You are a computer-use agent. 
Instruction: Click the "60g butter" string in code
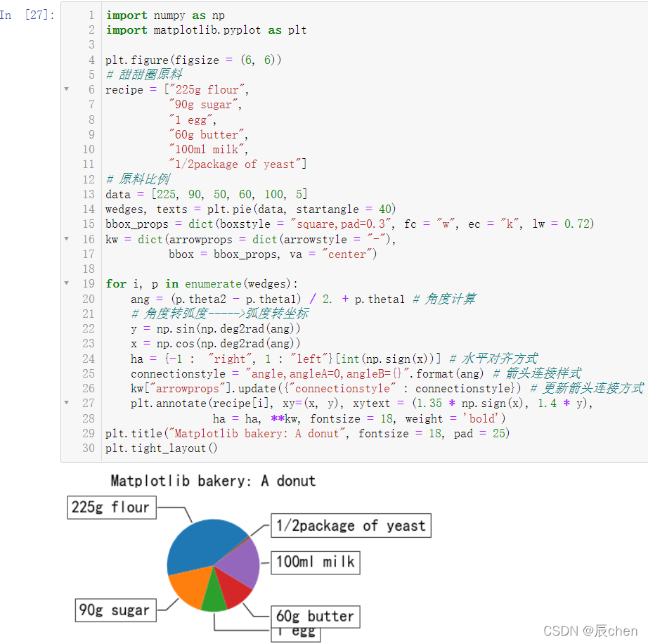click(207, 135)
